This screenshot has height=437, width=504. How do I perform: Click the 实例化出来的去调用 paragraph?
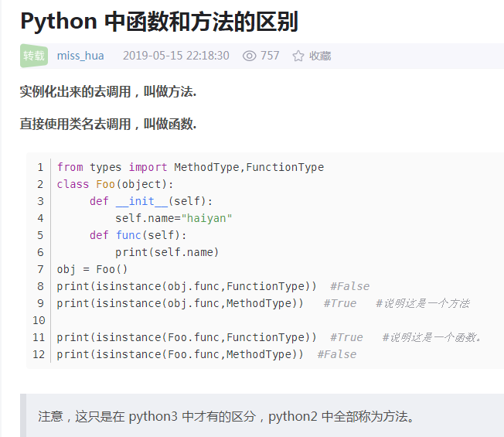coord(108,92)
